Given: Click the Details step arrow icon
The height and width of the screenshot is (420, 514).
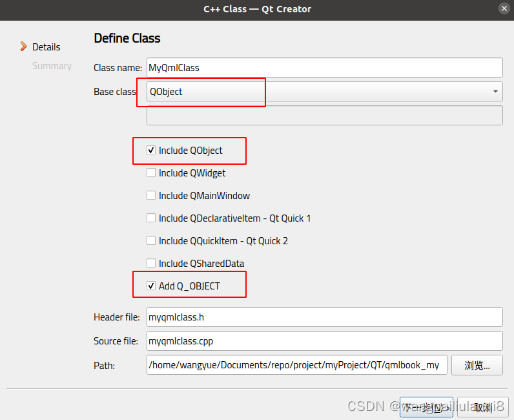Looking at the screenshot, I should point(24,47).
